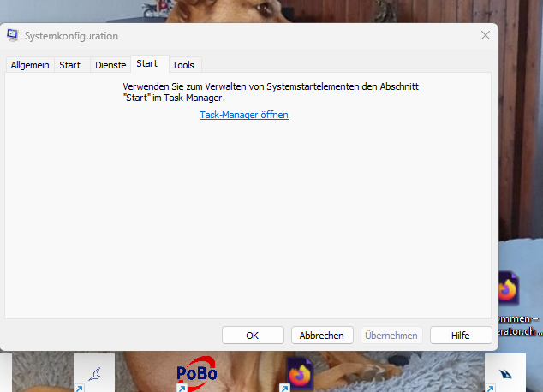Click the dark bird shortcut at bottom right
The height and width of the screenshot is (392, 543).
505,373
